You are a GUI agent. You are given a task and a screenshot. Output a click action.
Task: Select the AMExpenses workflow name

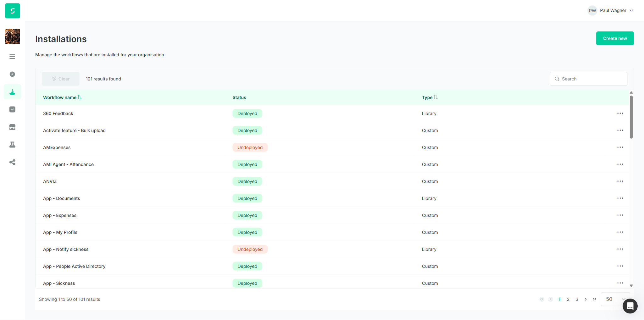57,147
